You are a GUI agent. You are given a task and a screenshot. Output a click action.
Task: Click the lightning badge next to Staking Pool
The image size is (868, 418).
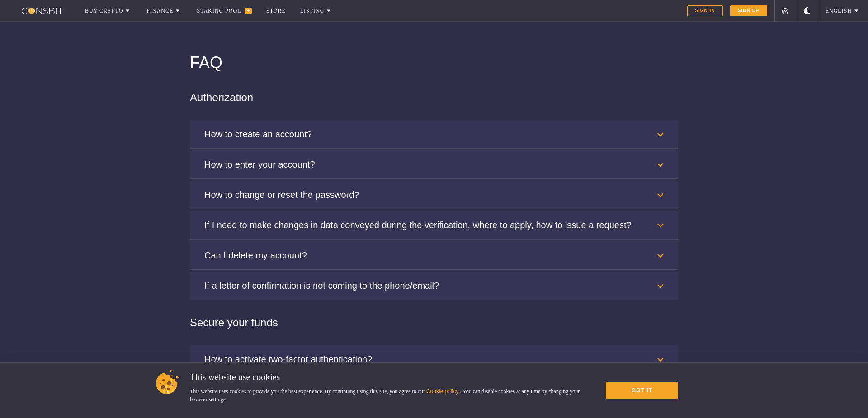tap(248, 9)
